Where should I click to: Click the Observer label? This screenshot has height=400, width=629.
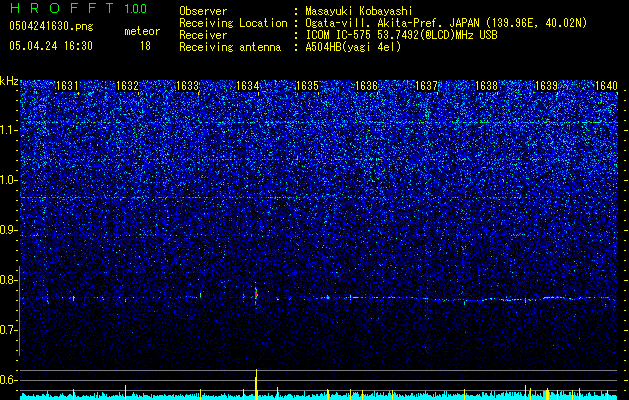(x=203, y=11)
